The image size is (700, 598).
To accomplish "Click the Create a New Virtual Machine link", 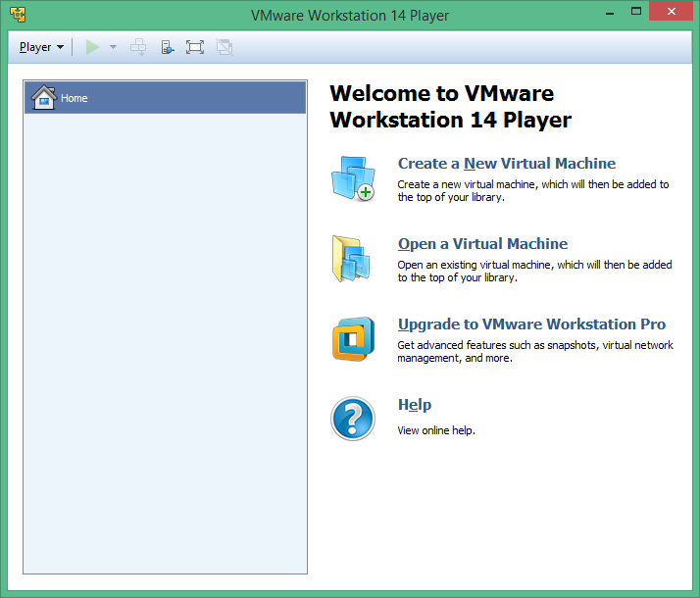I will pos(507,164).
